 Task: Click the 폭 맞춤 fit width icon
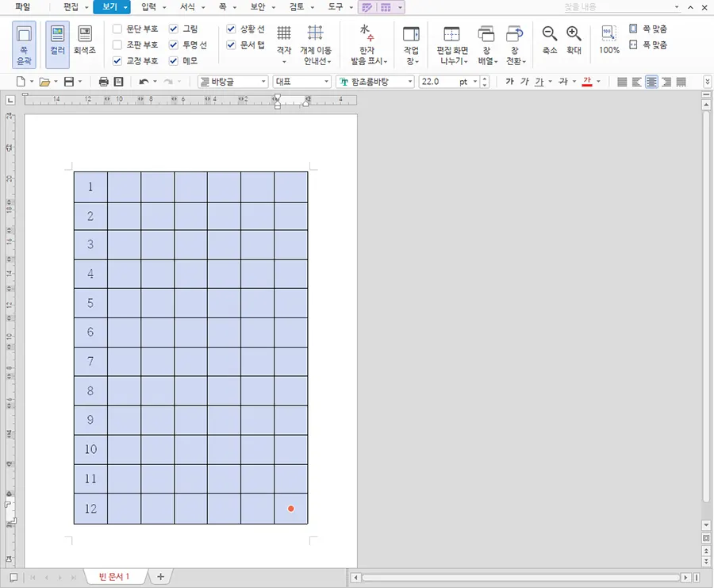[633, 44]
